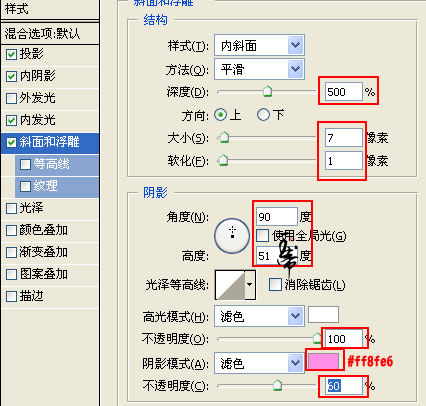426x406 pixels.
Task: Select the 纹理 sub-item label
Action: (x=45, y=186)
